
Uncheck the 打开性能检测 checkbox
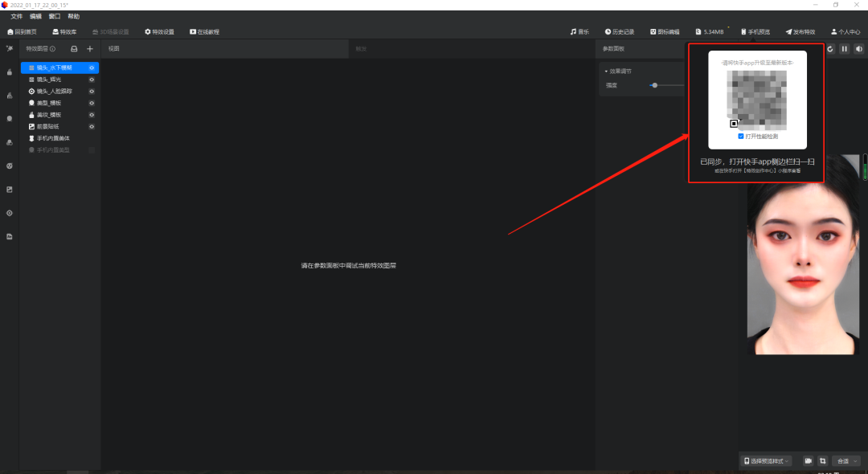pyautogui.click(x=741, y=137)
